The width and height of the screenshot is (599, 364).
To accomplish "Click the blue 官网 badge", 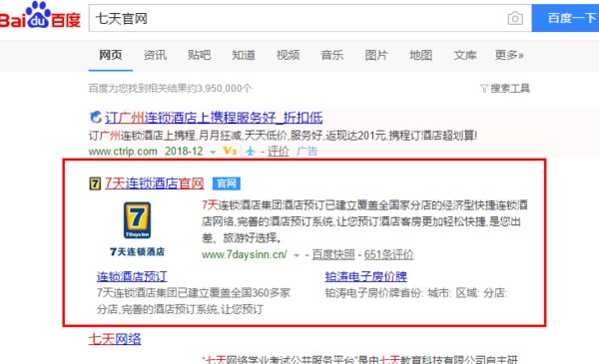I will (227, 183).
